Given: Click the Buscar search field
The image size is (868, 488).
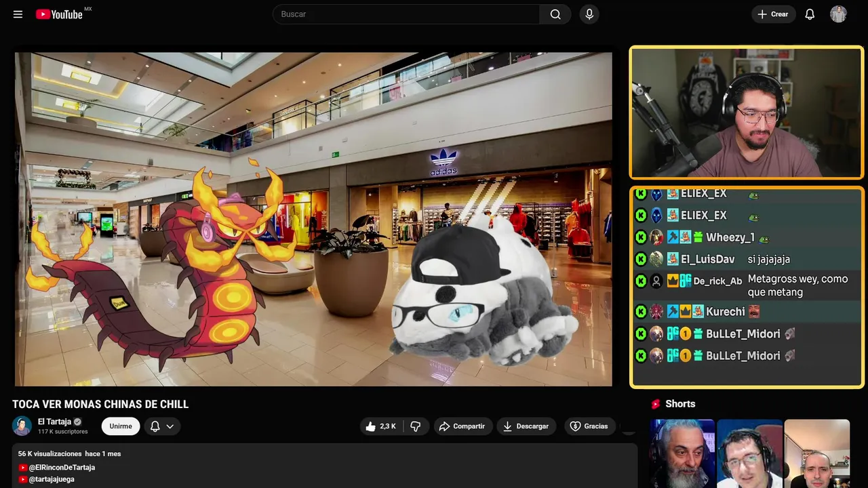Looking at the screenshot, I should click(406, 14).
